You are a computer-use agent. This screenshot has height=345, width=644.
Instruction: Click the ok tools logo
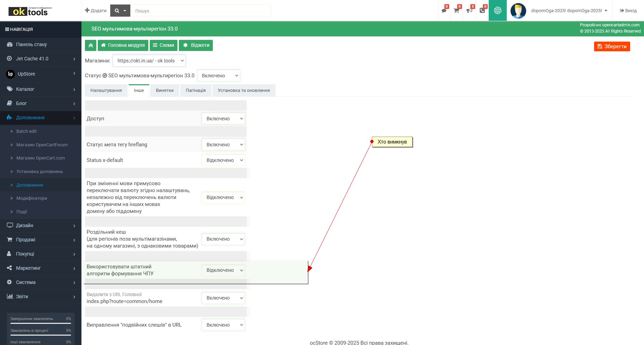click(x=31, y=11)
